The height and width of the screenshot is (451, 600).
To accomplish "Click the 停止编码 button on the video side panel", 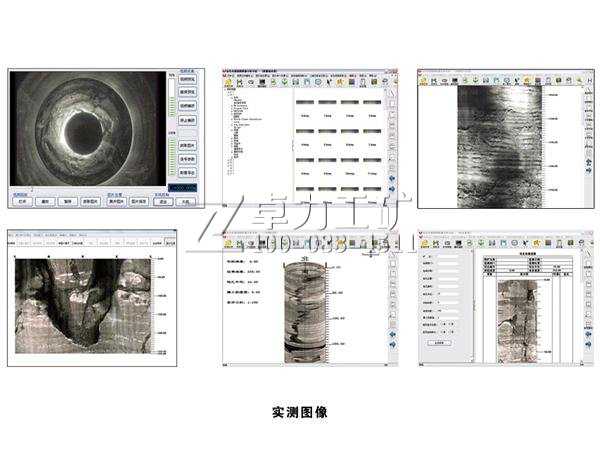I will click(x=187, y=120).
